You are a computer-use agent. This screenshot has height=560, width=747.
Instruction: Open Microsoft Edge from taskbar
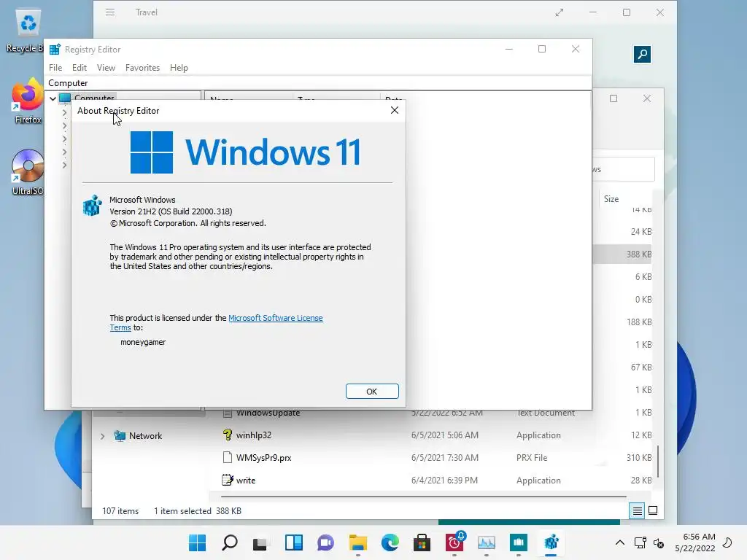(x=390, y=542)
